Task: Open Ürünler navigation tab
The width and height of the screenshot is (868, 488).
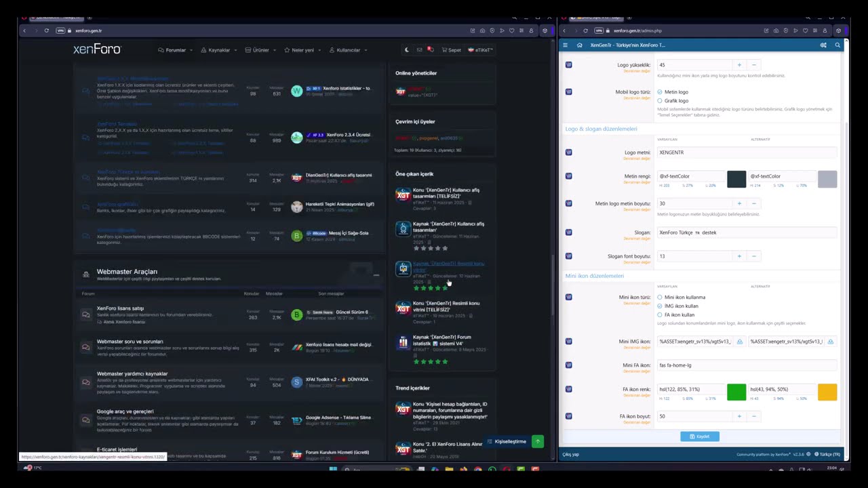Action: [x=258, y=50]
